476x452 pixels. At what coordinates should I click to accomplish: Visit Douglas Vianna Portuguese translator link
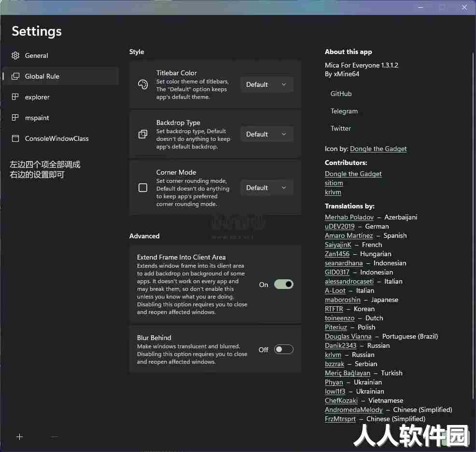(x=348, y=336)
